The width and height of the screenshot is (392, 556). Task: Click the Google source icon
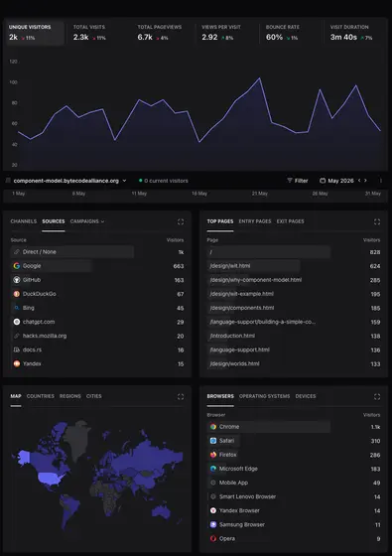pyautogui.click(x=17, y=266)
